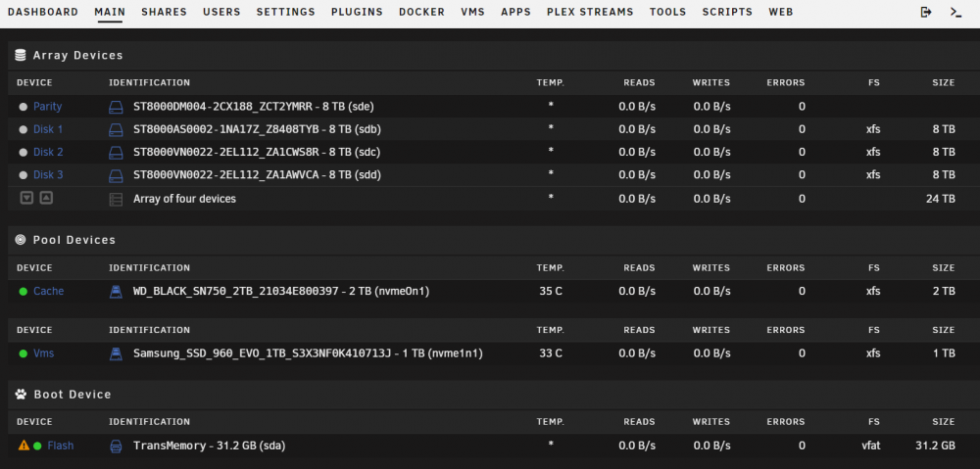Click the spin up arrow button

pyautogui.click(x=46, y=198)
